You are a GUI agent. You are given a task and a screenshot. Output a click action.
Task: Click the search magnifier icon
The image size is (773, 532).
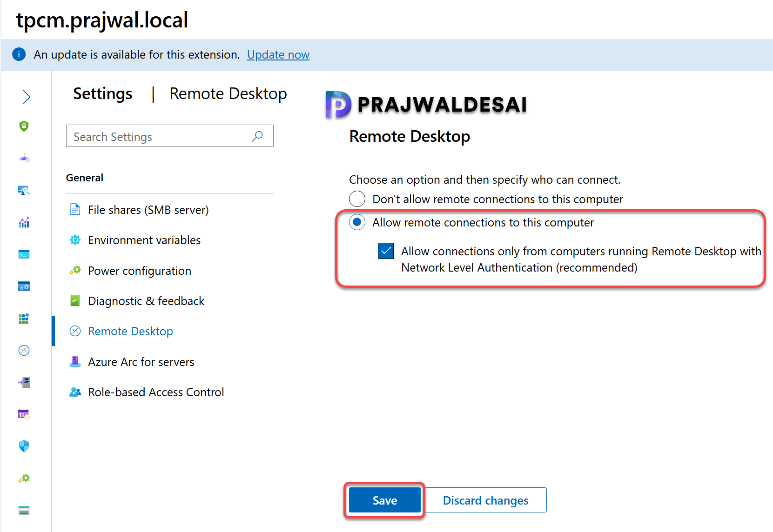coord(257,136)
